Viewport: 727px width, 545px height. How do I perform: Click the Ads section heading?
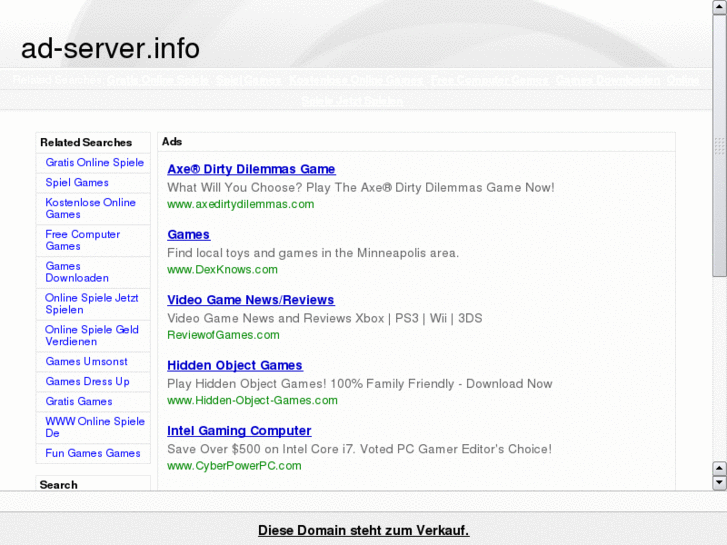click(x=172, y=141)
